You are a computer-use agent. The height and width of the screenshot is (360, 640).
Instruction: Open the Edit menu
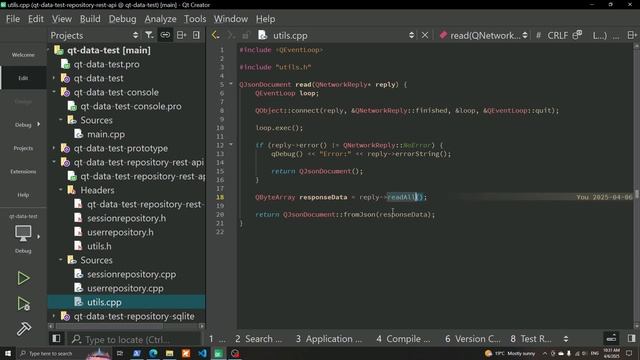click(36, 19)
